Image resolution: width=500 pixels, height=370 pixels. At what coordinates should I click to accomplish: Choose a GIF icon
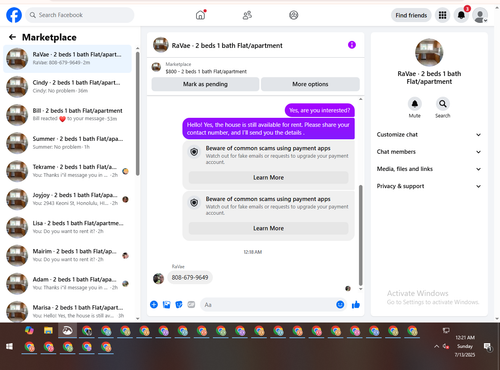(191, 304)
